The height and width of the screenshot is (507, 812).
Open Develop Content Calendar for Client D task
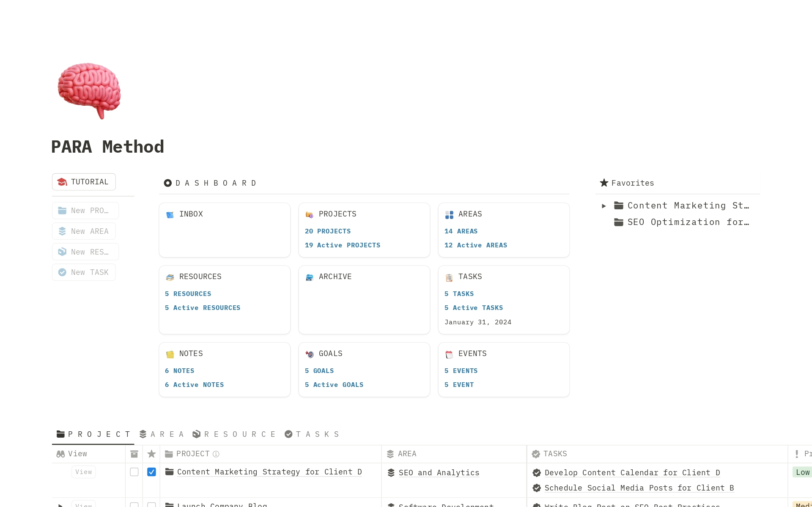pyautogui.click(x=632, y=473)
